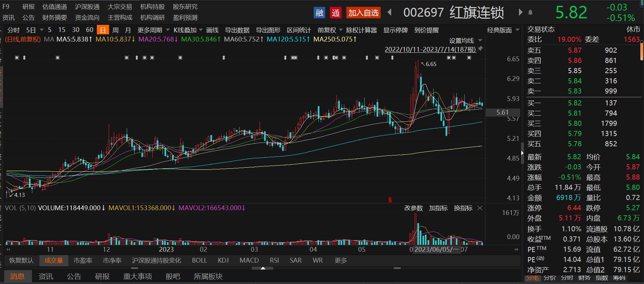Open the 经典版面 layout dropdown
The width and height of the screenshot is (644, 284).
tap(503, 30)
